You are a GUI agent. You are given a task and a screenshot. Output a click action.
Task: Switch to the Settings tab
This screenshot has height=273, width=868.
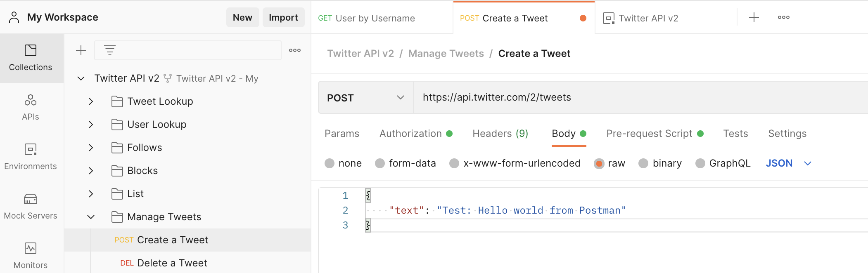787,134
